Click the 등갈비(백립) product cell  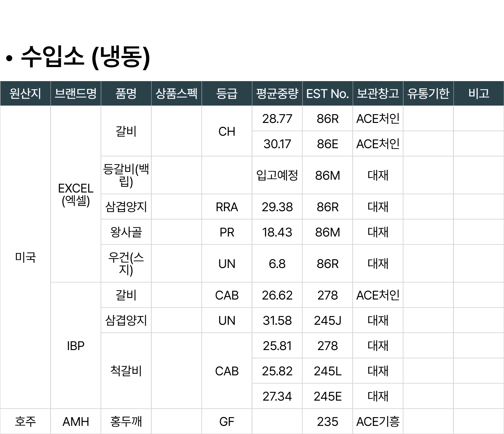tap(126, 175)
